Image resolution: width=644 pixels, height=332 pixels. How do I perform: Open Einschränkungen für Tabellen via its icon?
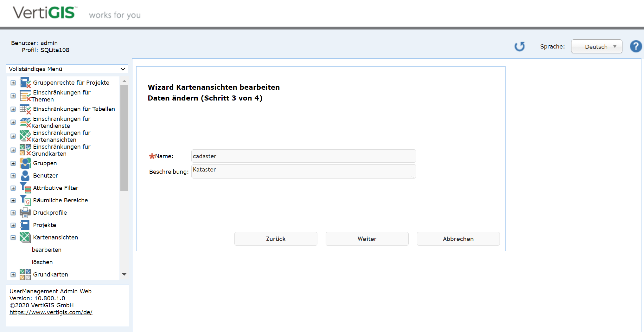pyautogui.click(x=25, y=109)
